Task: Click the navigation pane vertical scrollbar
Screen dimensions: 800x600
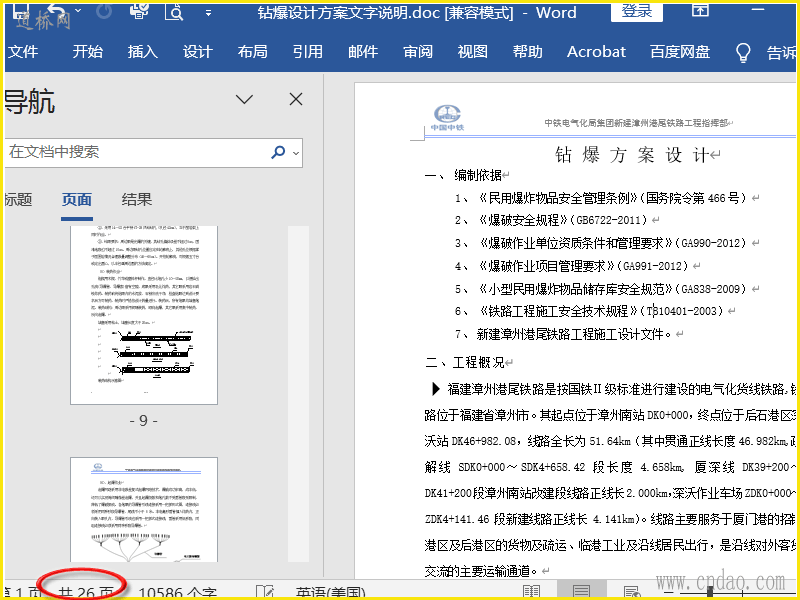Action: pos(298,393)
